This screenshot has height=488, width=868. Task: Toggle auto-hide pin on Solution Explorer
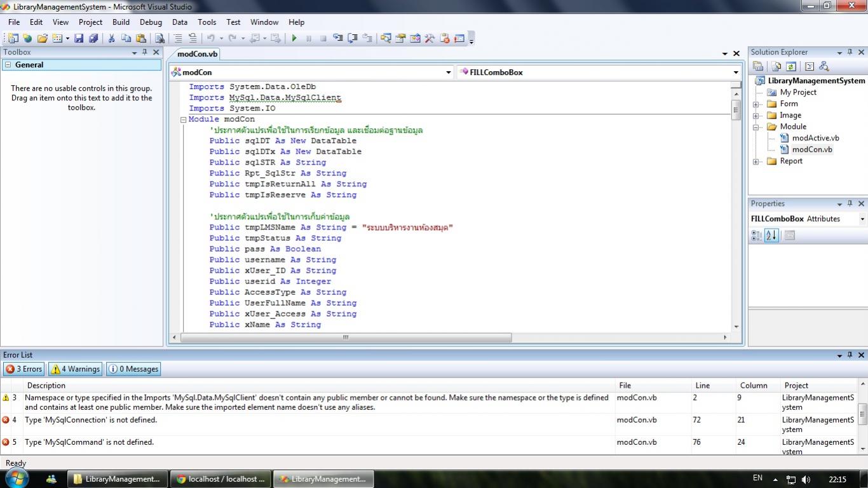[x=850, y=52]
